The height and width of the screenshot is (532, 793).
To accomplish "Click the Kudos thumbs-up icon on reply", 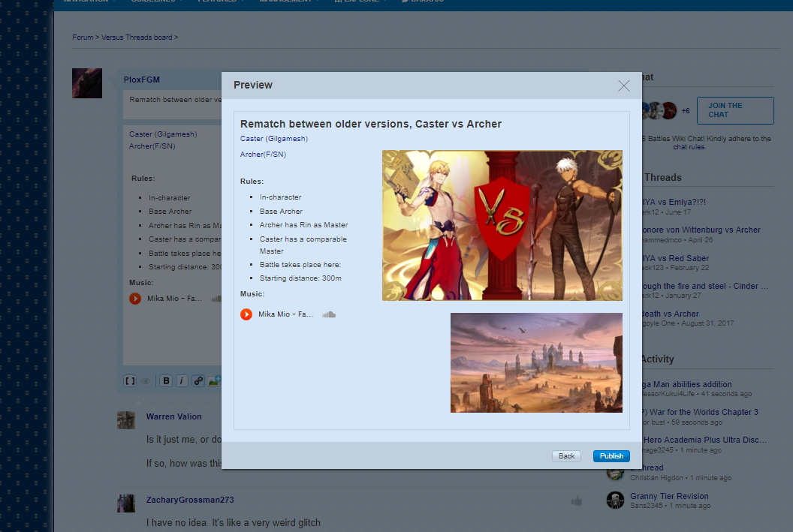I will 577,500.
